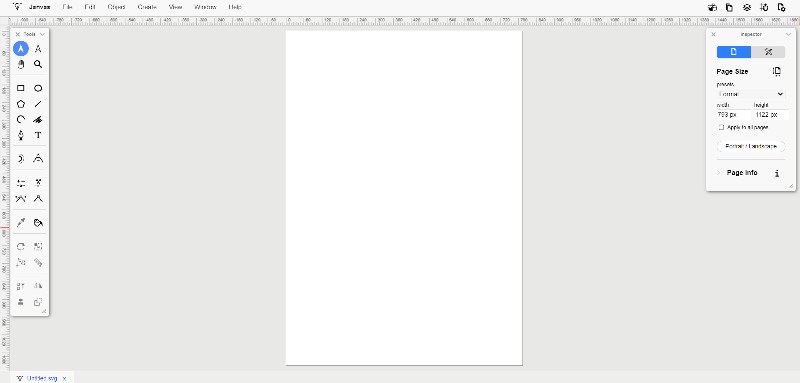Click the fourth icon in top-right toolbar
800x383 pixels.
point(764,7)
